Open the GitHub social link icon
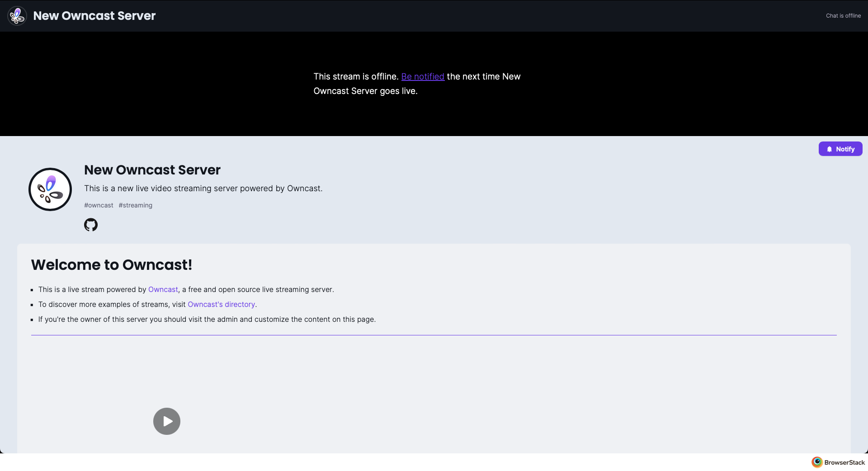 point(91,225)
